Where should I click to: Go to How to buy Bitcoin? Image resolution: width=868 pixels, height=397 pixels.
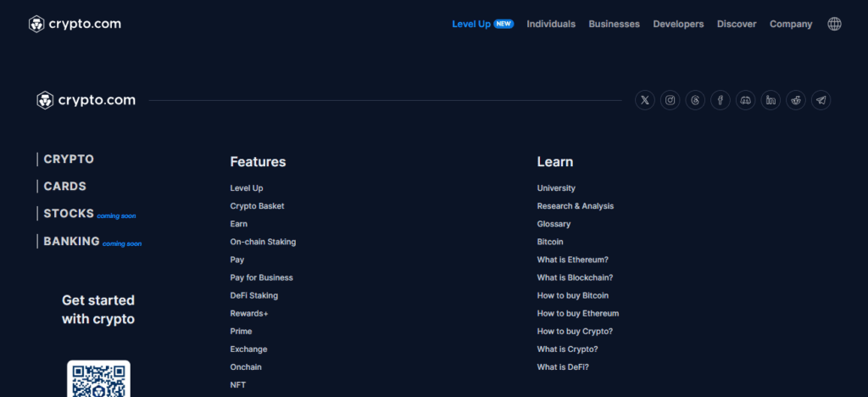pos(572,295)
